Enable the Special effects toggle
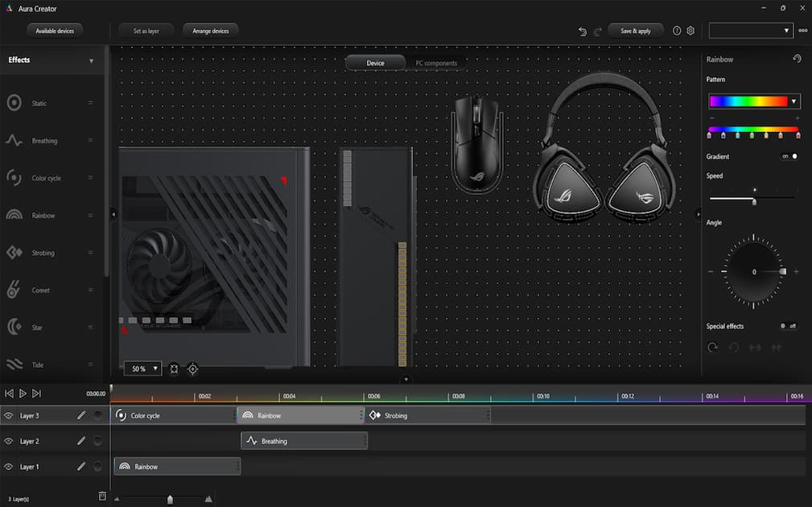812x507 pixels. coord(781,326)
